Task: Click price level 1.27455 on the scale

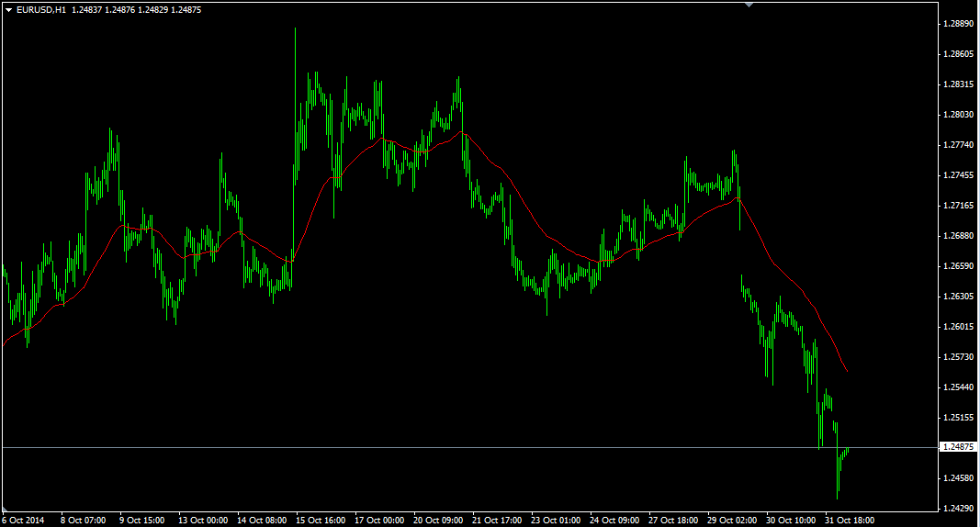Action: [x=958, y=175]
